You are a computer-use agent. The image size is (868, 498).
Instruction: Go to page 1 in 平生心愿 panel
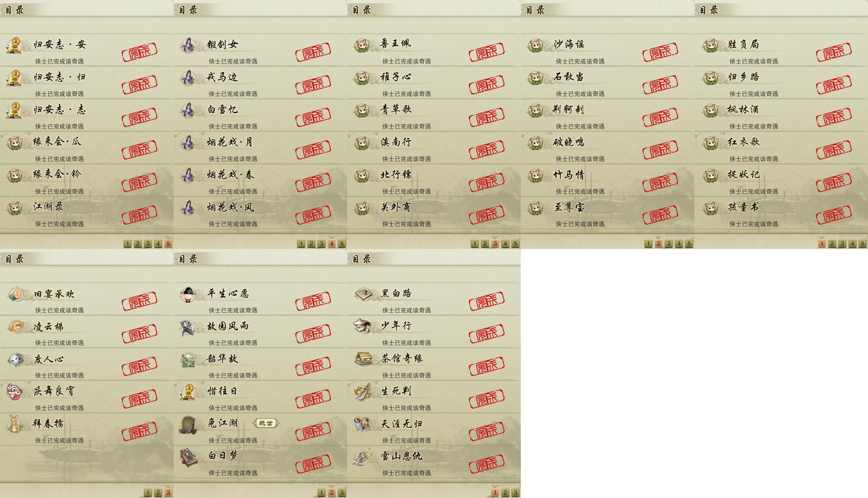[x=322, y=493]
